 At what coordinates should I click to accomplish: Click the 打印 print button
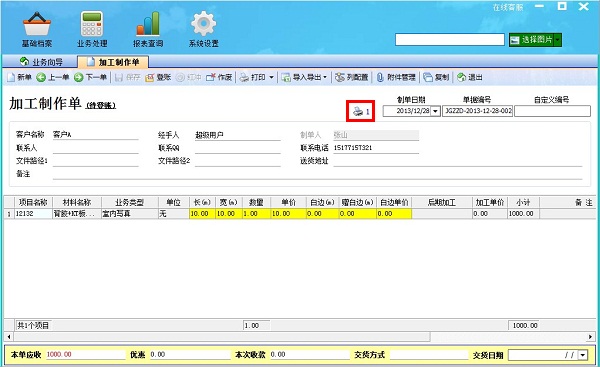point(253,77)
